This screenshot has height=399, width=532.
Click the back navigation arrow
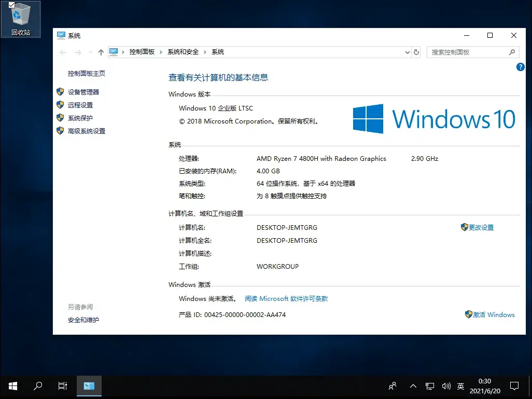(63, 52)
